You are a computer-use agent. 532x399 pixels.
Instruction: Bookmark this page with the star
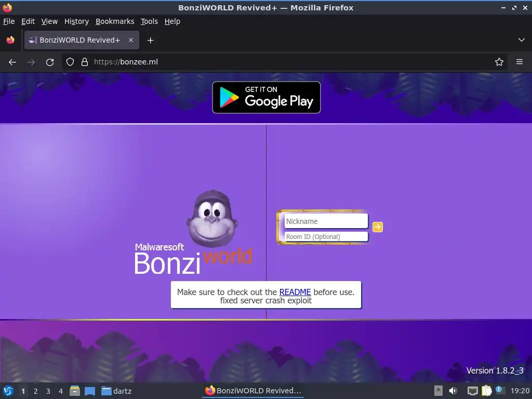coord(499,62)
